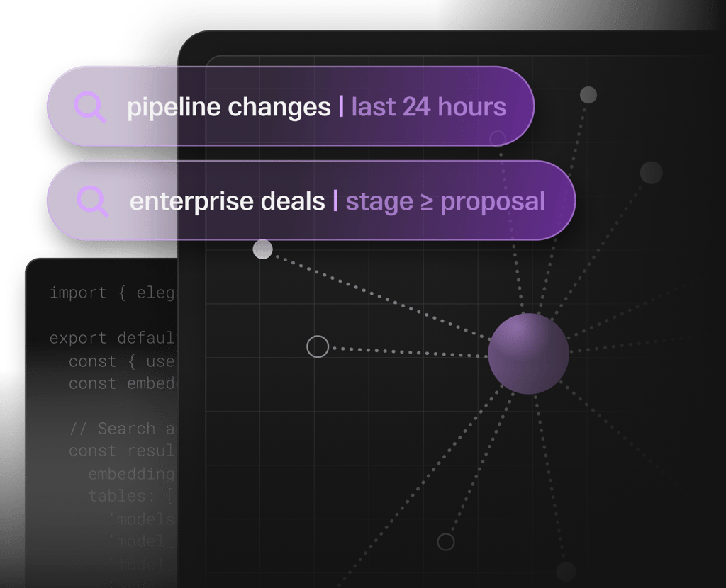Click the "const resul" code line
Image resolution: width=726 pixels, height=588 pixels.
(x=121, y=451)
